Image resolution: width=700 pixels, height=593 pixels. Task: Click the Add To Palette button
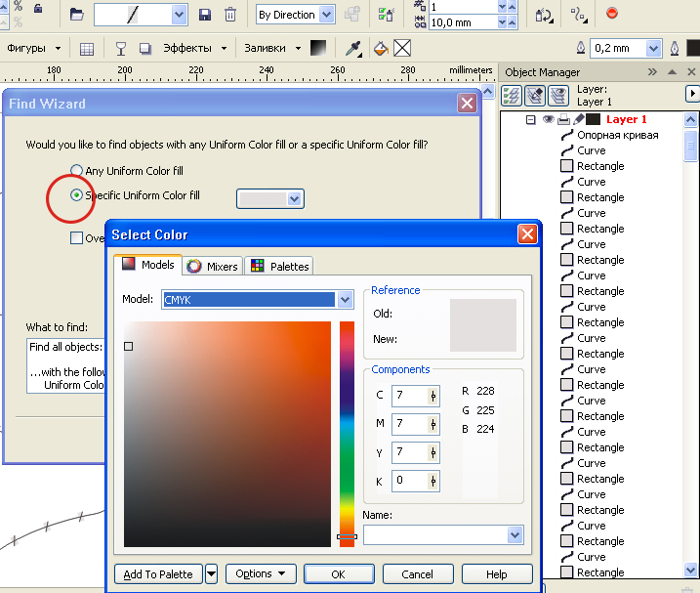(158, 574)
